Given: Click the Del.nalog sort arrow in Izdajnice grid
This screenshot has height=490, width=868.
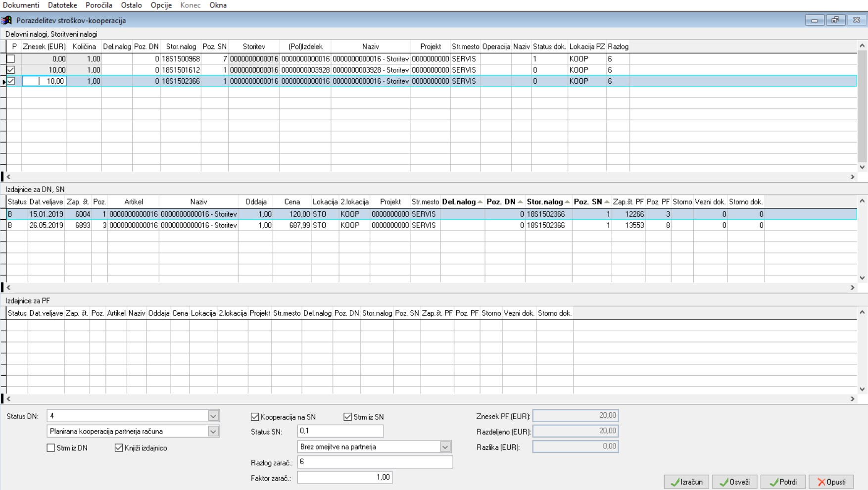Looking at the screenshot, I should [480, 202].
